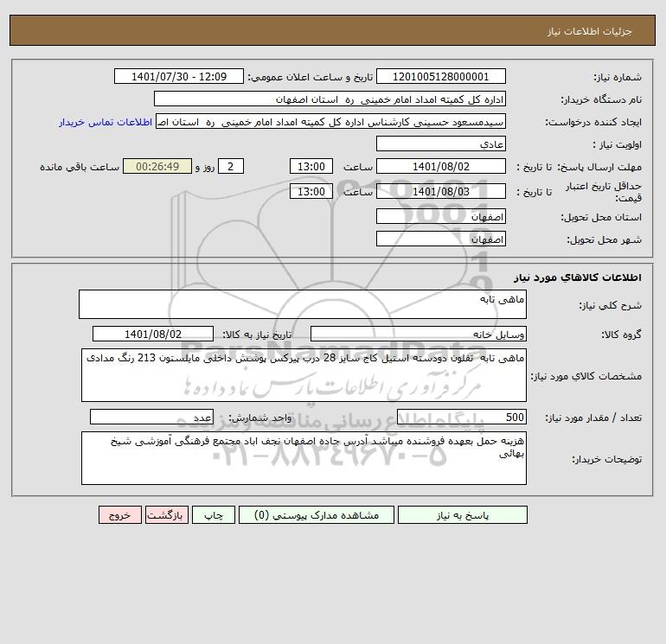666x644 pixels.
Task: Click the پاسخ به نیاز button
Action: (462, 515)
